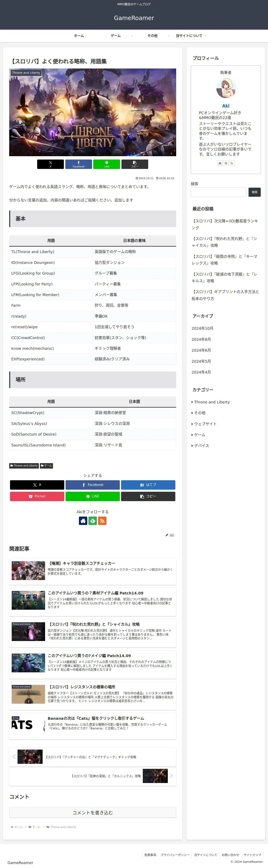Open ゲーム navigation menu item
The height and width of the screenshot is (868, 268).
pos(115,36)
